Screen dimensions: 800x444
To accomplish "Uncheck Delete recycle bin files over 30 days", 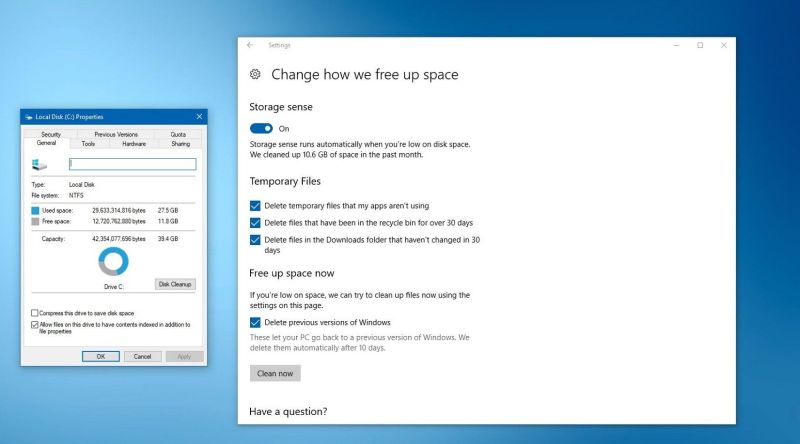I will point(255,222).
